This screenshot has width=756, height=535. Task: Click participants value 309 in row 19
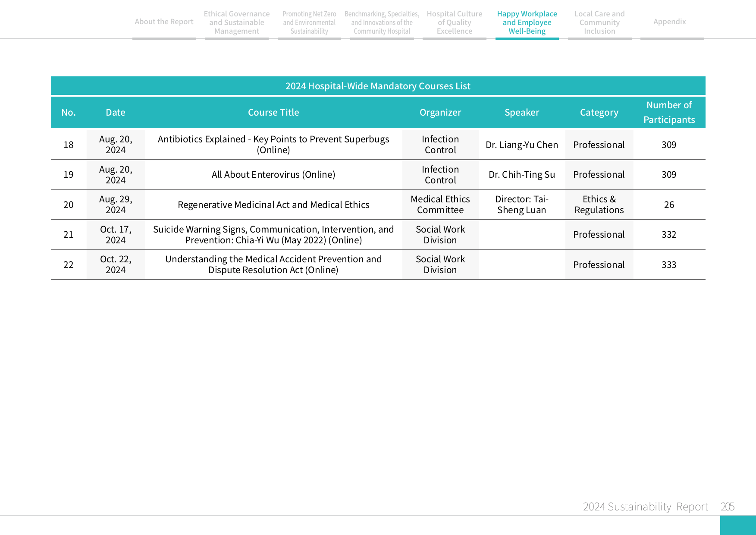(x=669, y=175)
